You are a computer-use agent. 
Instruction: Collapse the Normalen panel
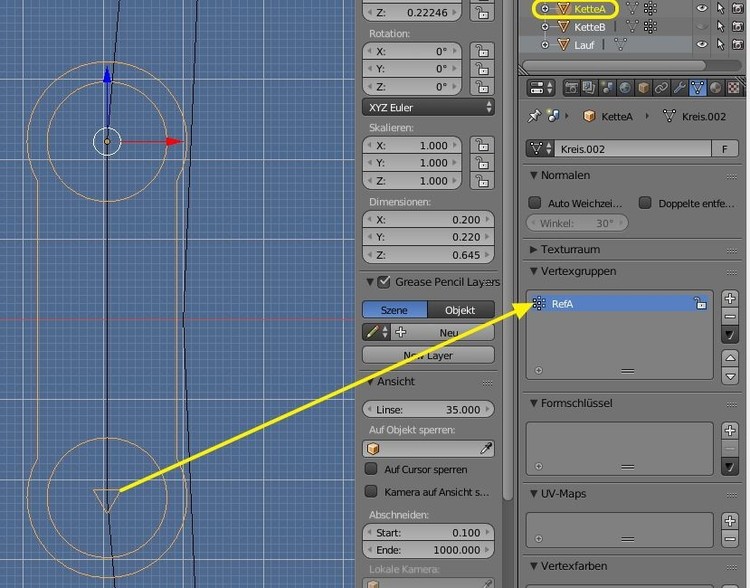pos(534,175)
